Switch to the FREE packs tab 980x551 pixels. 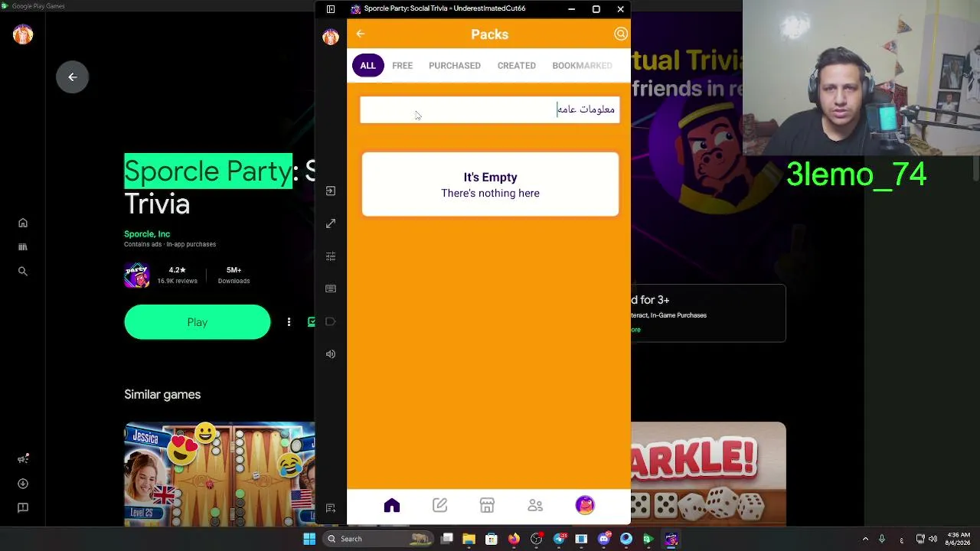coord(402,66)
